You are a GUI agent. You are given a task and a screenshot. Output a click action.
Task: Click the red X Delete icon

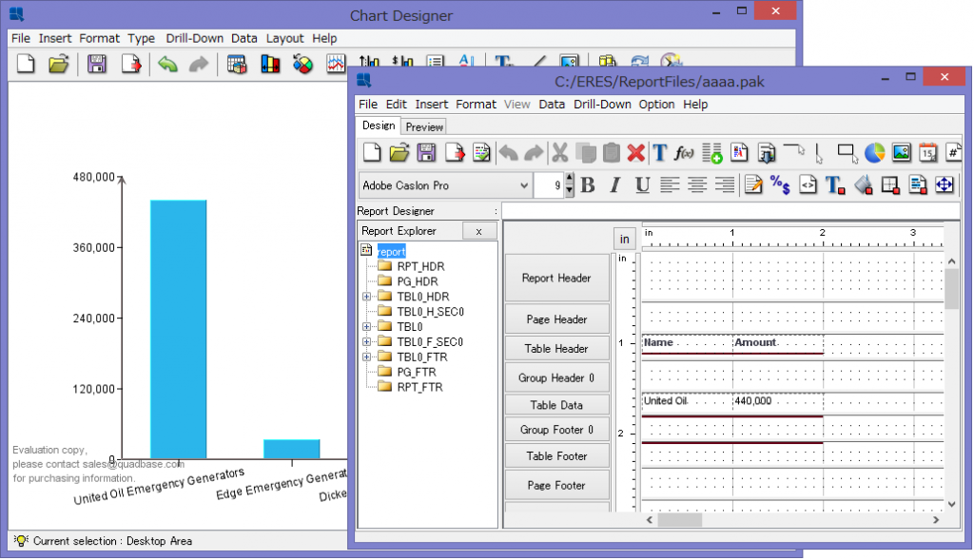(635, 153)
